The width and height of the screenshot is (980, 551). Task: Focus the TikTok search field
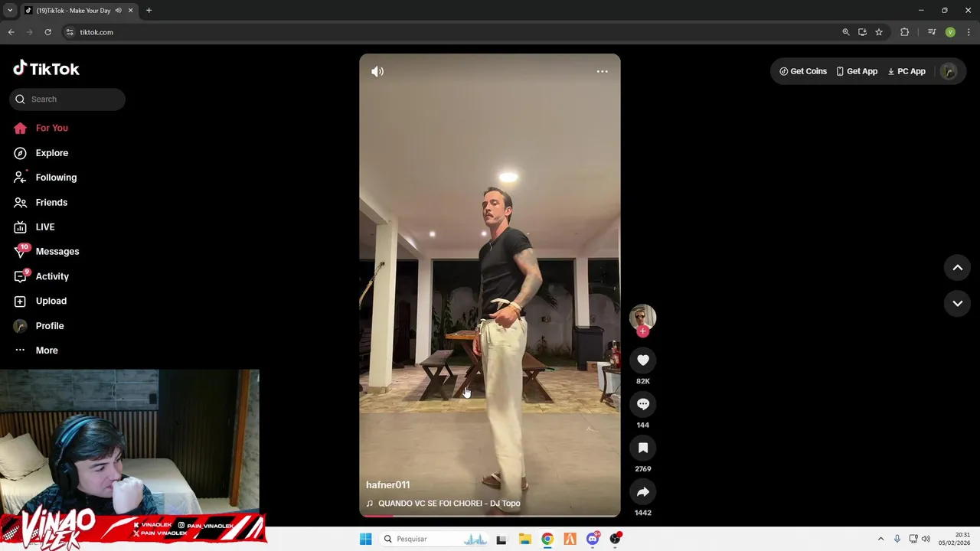tap(67, 99)
